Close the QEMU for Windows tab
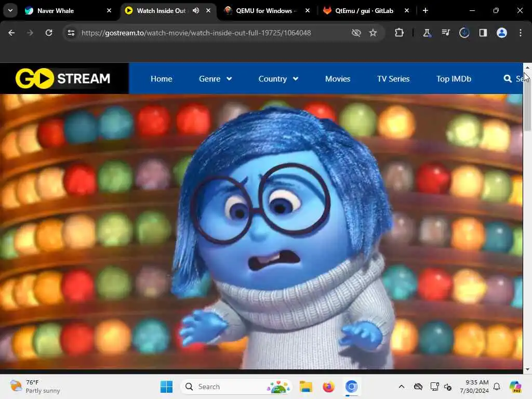The width and height of the screenshot is (532, 399). click(x=308, y=10)
